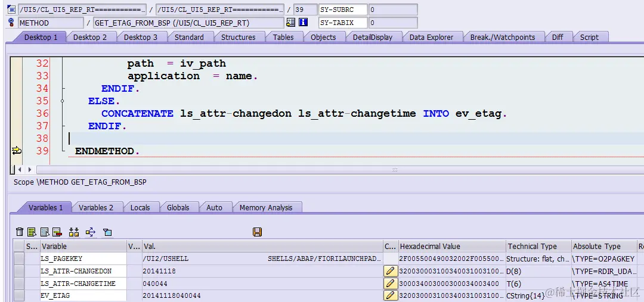This screenshot has height=302, width=644.
Task: Open the Desktop 3 tab
Action: 141,38
